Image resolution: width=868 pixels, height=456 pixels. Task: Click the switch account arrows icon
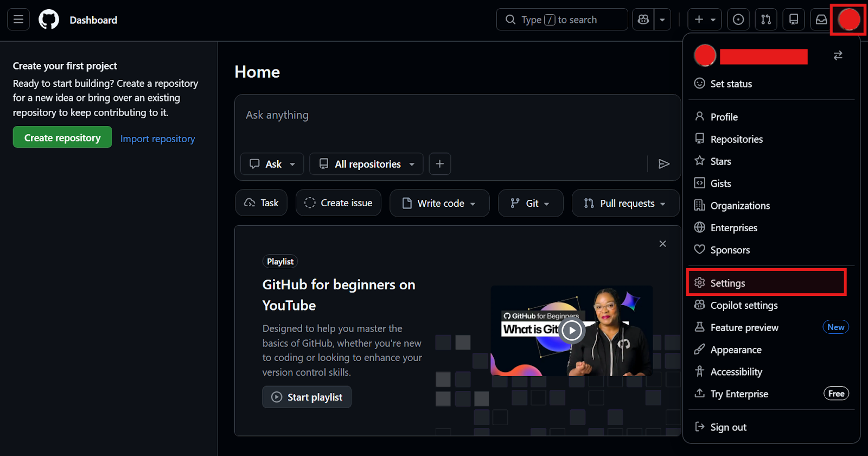tap(838, 56)
